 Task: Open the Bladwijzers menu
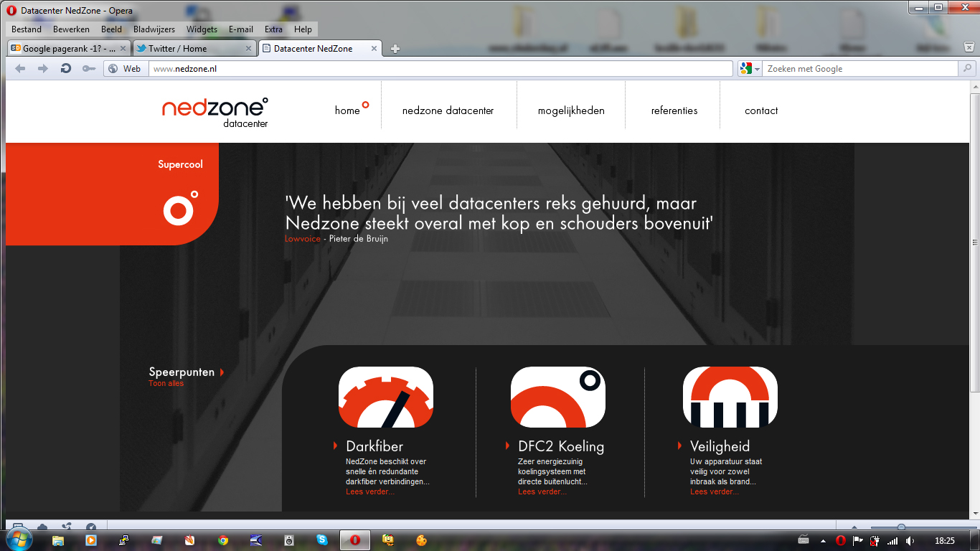click(x=154, y=29)
